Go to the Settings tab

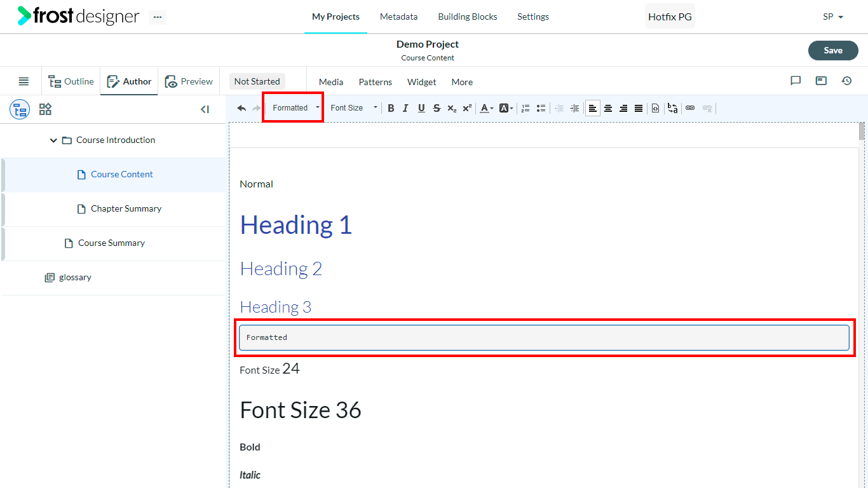(533, 17)
